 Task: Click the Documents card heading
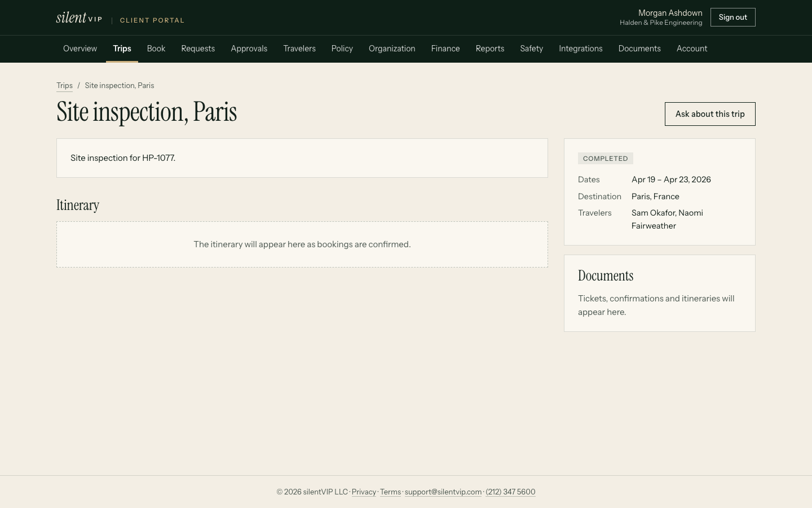606,276
